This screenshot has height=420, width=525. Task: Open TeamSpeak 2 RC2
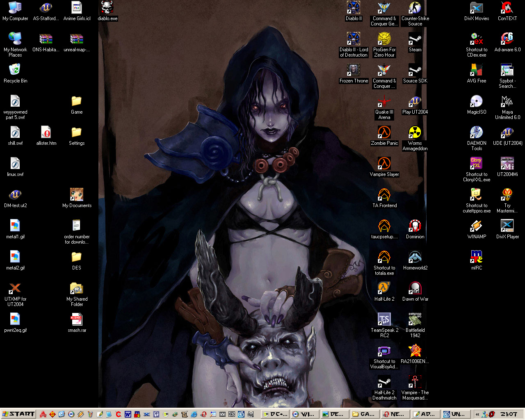tap(384, 325)
